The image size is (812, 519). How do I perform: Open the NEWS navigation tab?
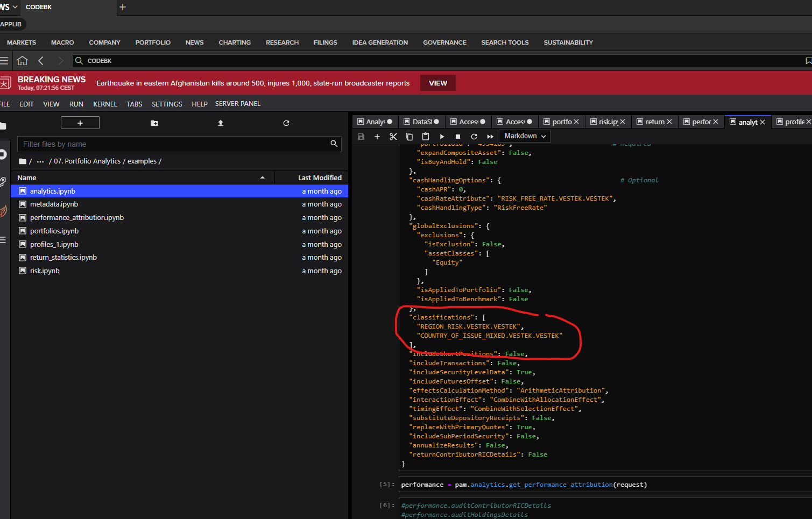195,42
